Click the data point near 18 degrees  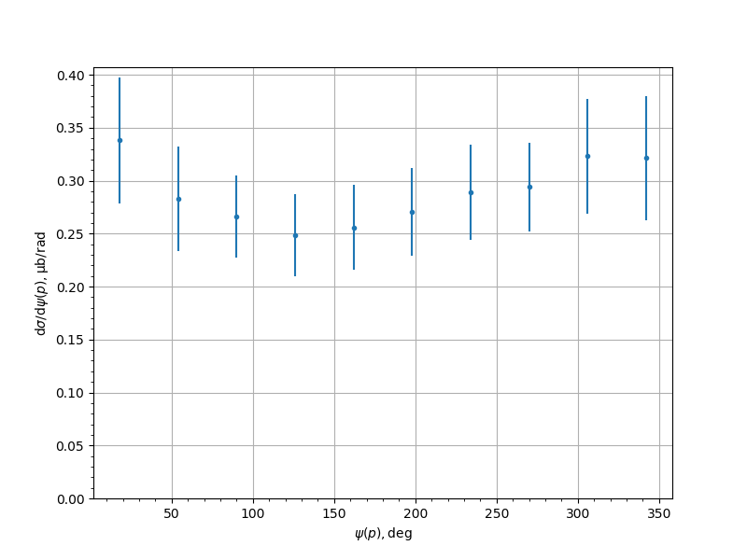click(120, 140)
